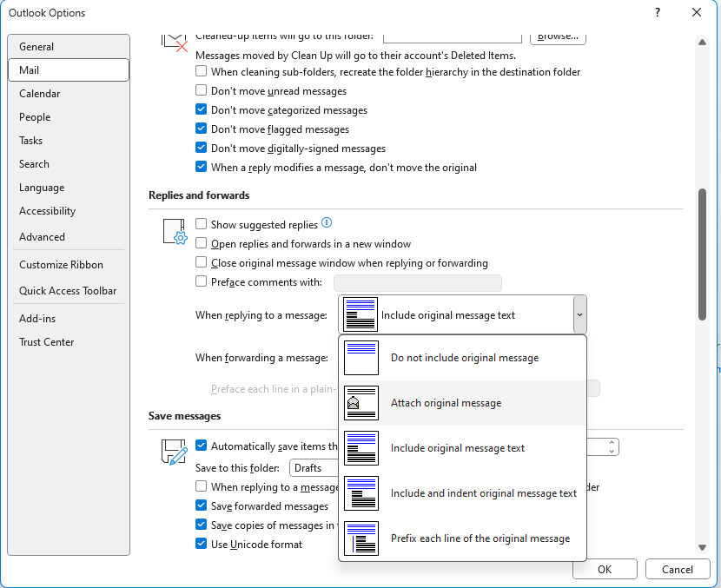Uncheck Use Unicode format
Image resolution: width=721 pixels, height=588 pixels.
pyautogui.click(x=201, y=544)
